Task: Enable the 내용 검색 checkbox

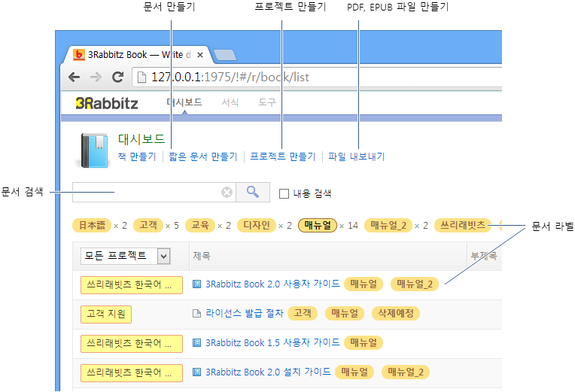Action: (284, 193)
